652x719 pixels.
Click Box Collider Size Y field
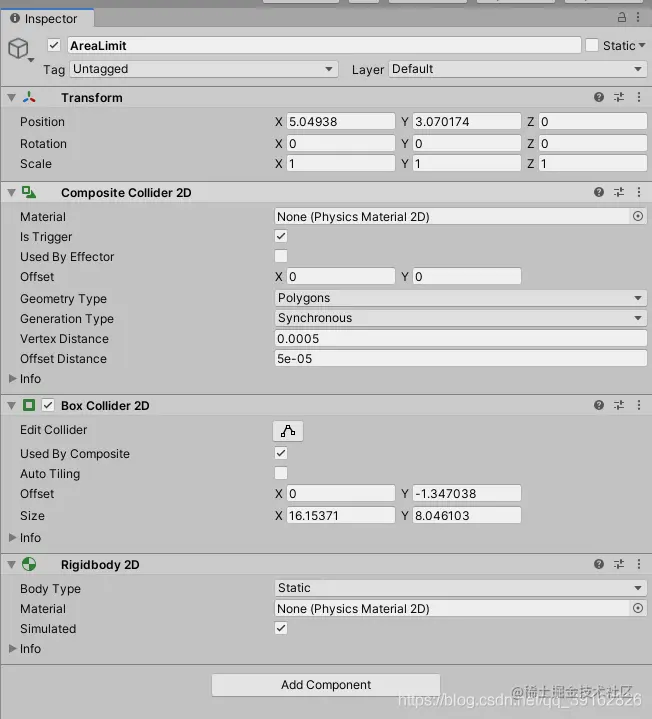[467, 515]
